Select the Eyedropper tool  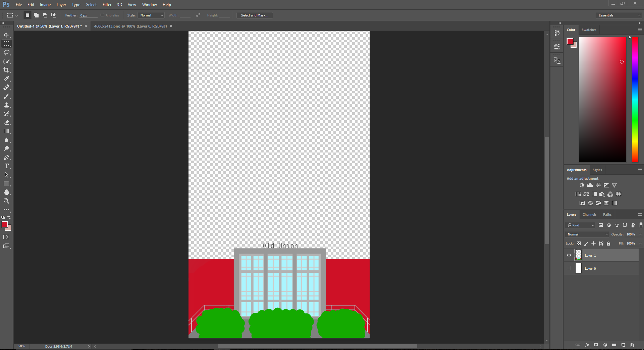pos(6,79)
